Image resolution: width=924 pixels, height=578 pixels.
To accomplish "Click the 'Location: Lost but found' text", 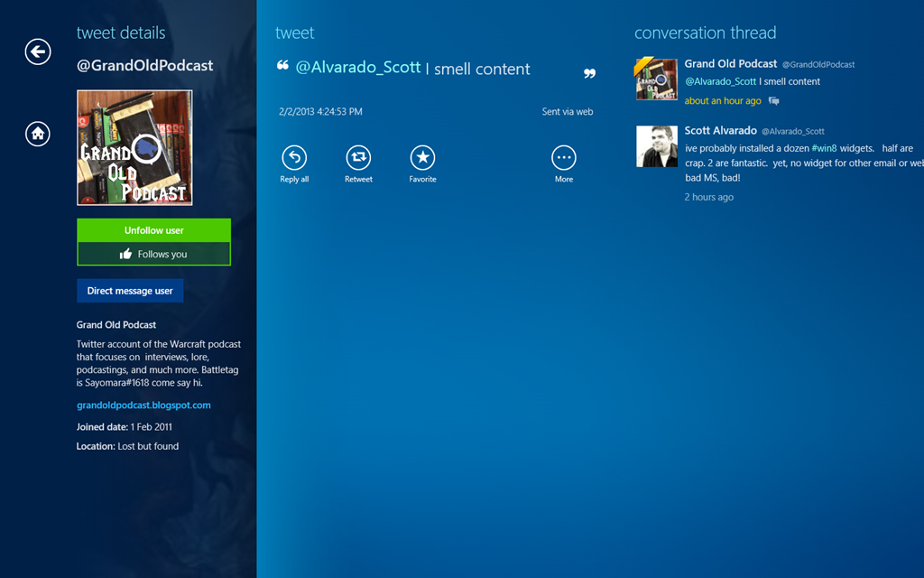I will point(127,446).
